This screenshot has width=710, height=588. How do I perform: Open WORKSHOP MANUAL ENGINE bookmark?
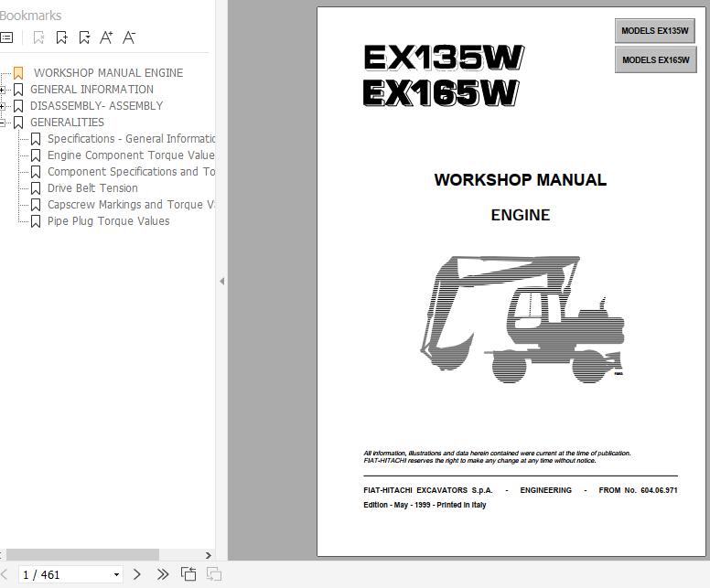[108, 73]
